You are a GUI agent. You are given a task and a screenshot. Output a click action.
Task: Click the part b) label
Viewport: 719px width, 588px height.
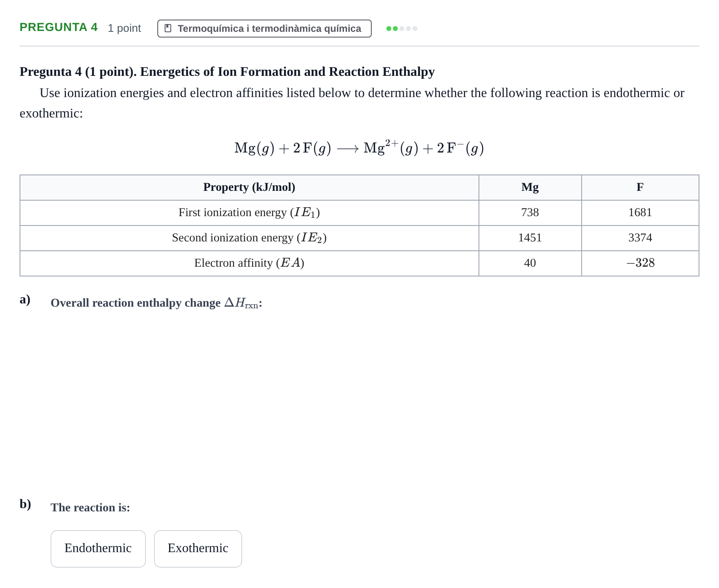(25, 504)
